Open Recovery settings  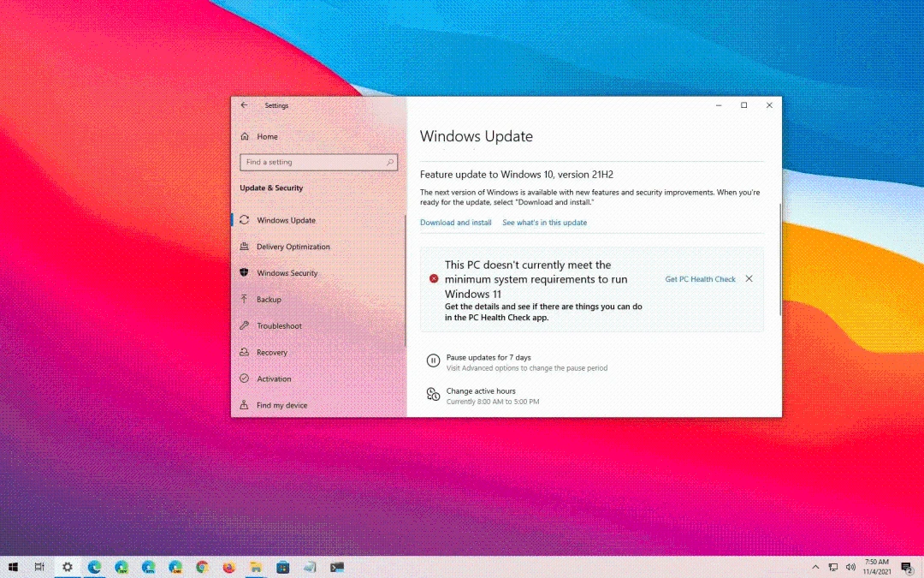pyautogui.click(x=272, y=352)
